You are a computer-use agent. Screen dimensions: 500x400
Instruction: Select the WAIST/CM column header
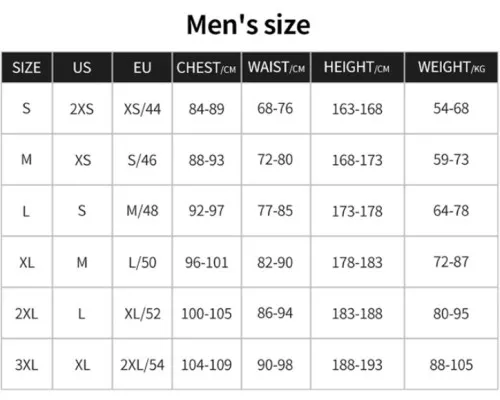pyautogui.click(x=276, y=68)
